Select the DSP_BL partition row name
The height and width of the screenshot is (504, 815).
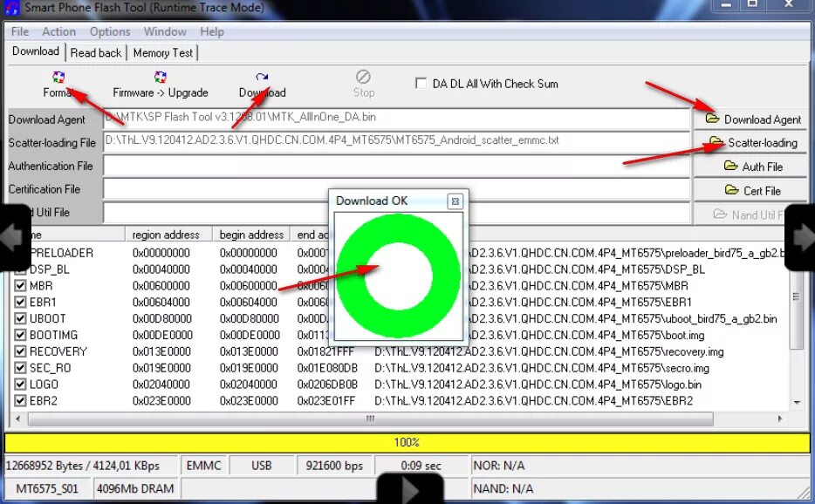pyautogui.click(x=50, y=269)
